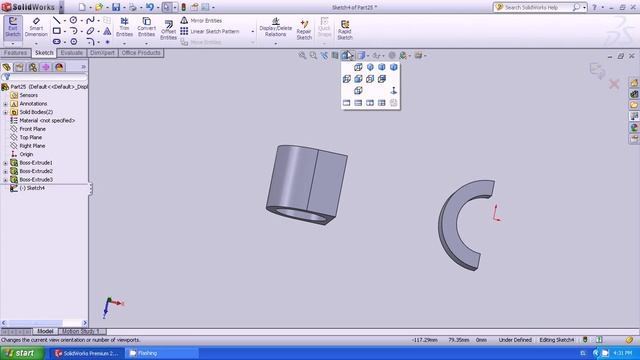Click the Convert Entities button

click(x=147, y=27)
